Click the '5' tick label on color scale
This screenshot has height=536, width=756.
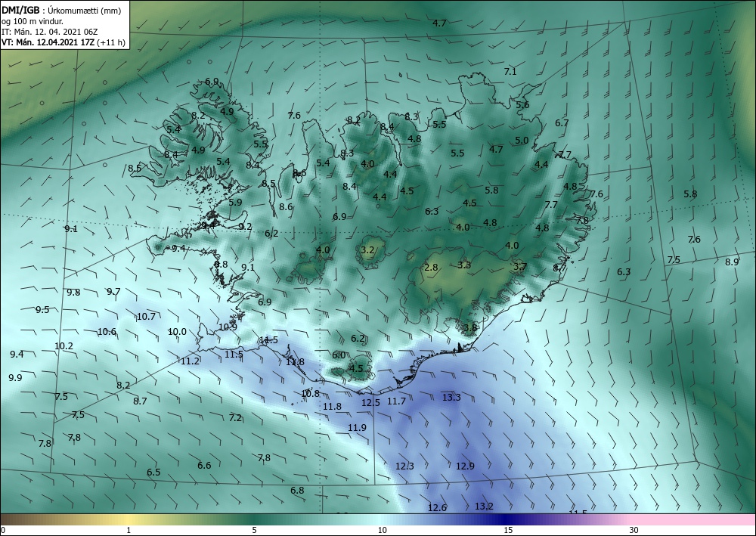[x=254, y=531]
